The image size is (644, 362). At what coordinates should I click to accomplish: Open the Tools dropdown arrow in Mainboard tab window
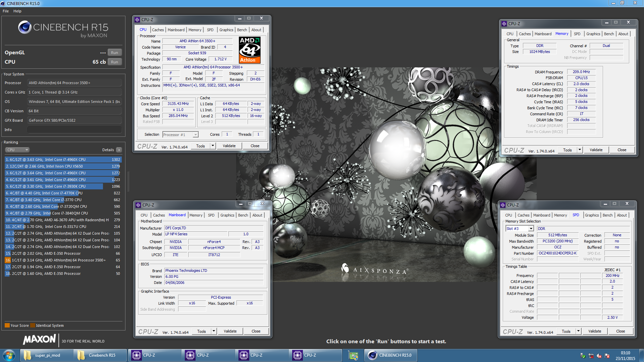pos(214,331)
